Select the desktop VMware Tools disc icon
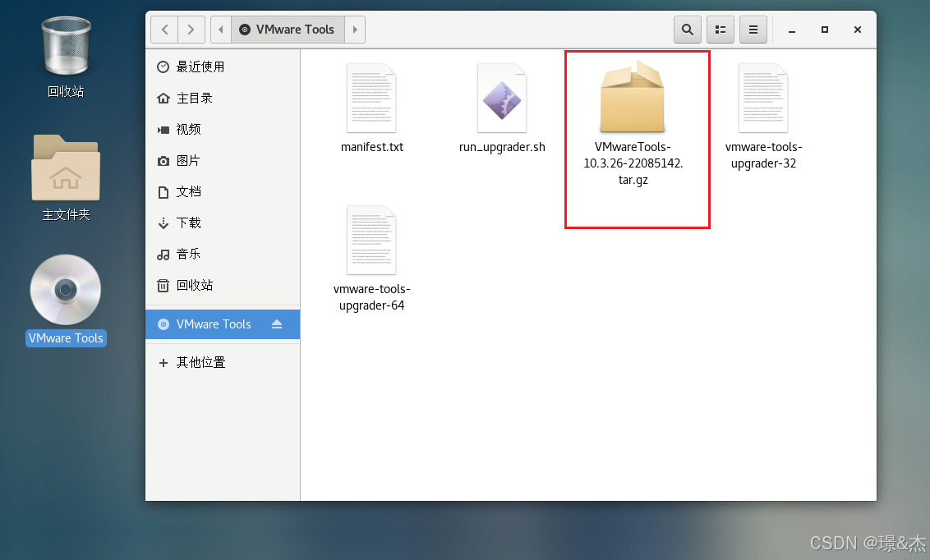The height and width of the screenshot is (560, 930). click(66, 290)
